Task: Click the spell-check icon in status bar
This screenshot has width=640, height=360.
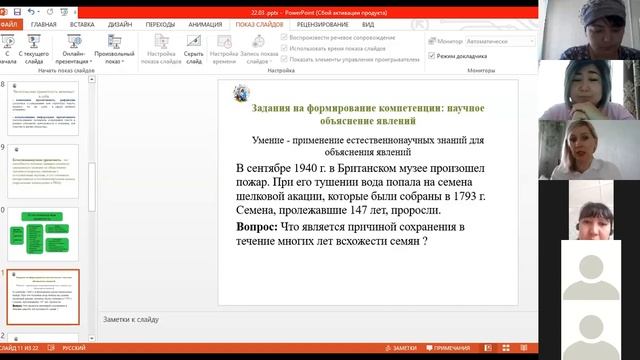Action: [51, 348]
